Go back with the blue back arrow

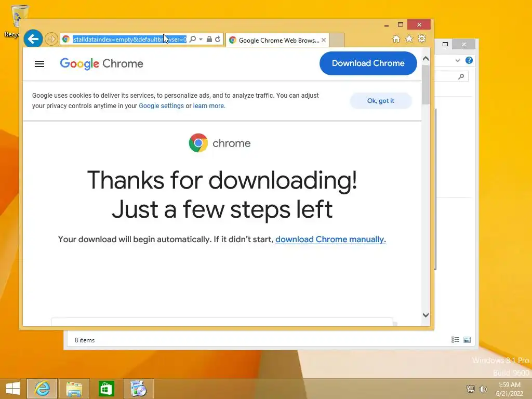tap(33, 39)
